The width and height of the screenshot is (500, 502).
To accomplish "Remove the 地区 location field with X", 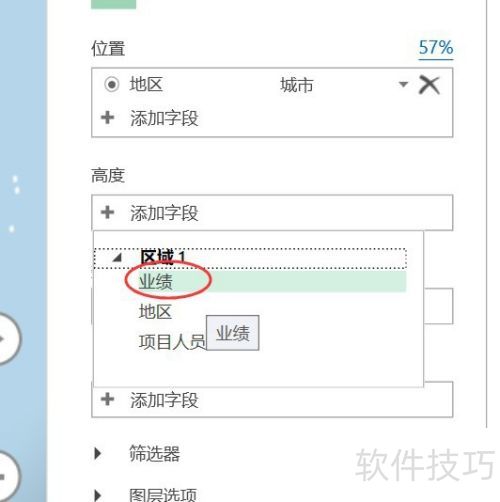I will tap(429, 85).
